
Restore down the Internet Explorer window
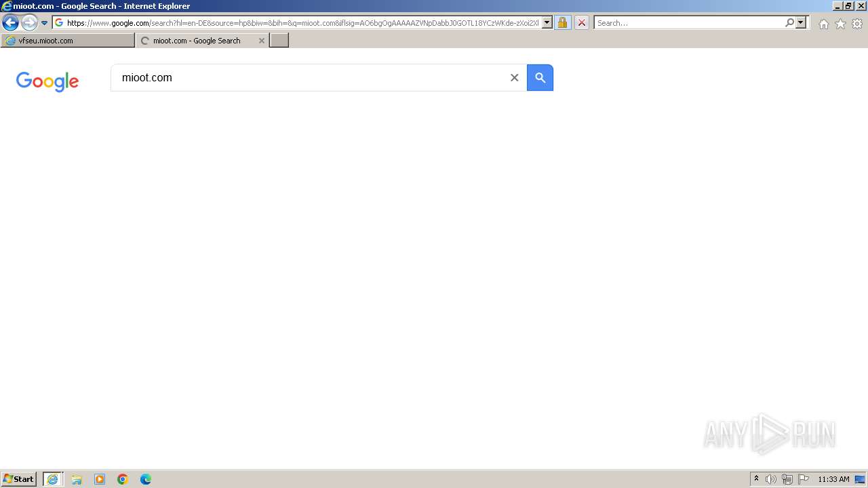[848, 5]
